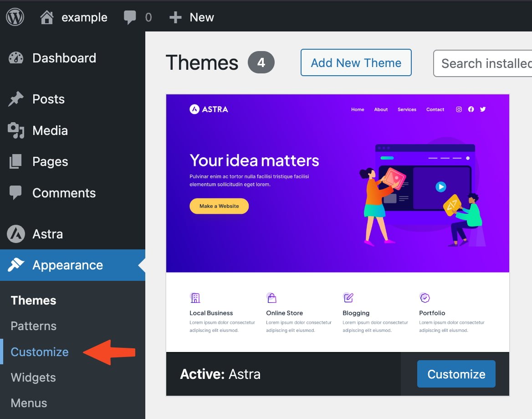Open the comments bubble icon in admin bar

point(130,17)
